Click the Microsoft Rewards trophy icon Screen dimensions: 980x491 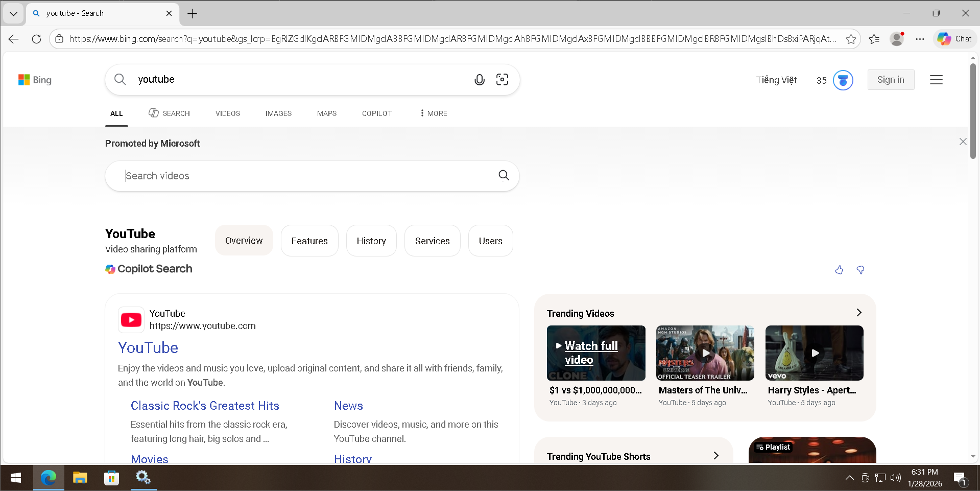point(843,80)
